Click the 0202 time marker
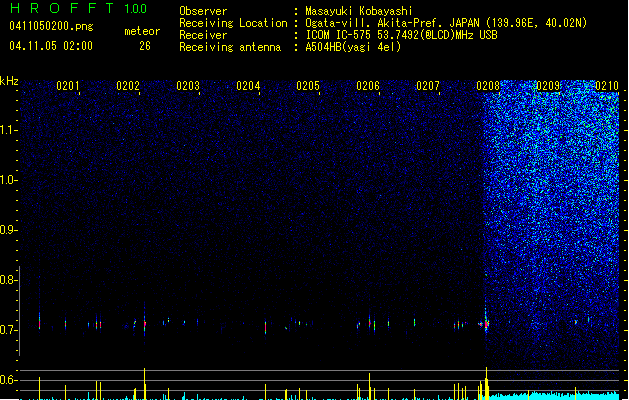 click(128, 85)
